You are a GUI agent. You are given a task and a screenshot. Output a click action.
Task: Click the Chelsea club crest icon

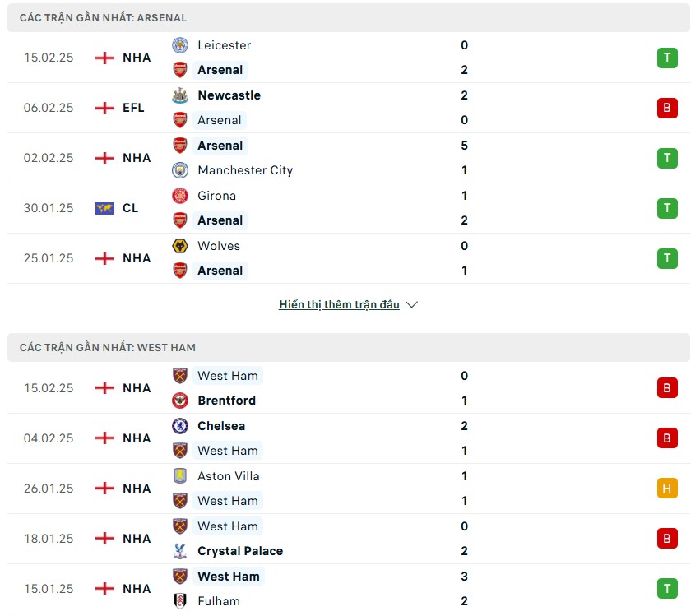[179, 426]
